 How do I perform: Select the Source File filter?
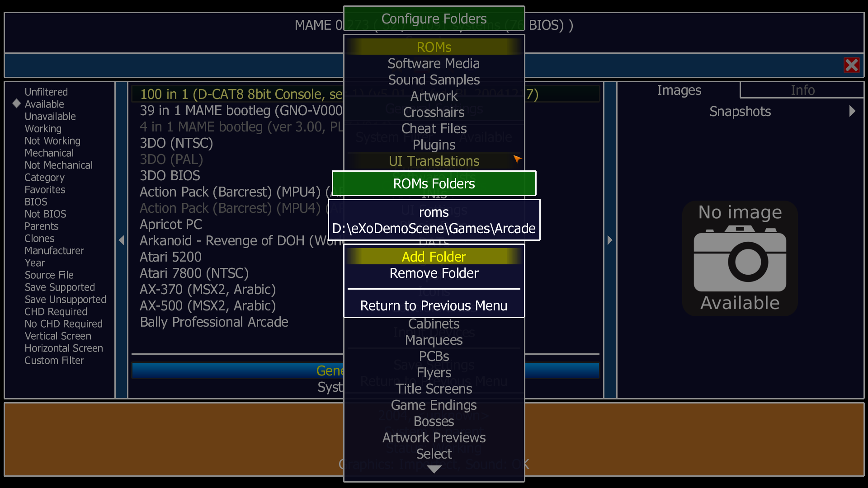coord(49,275)
